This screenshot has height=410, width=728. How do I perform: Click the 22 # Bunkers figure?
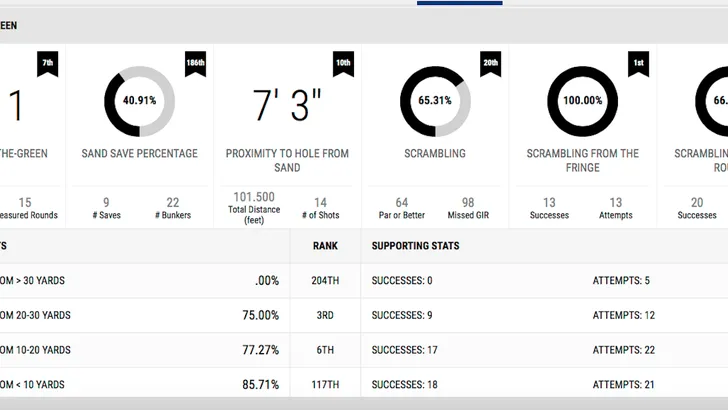(x=172, y=202)
